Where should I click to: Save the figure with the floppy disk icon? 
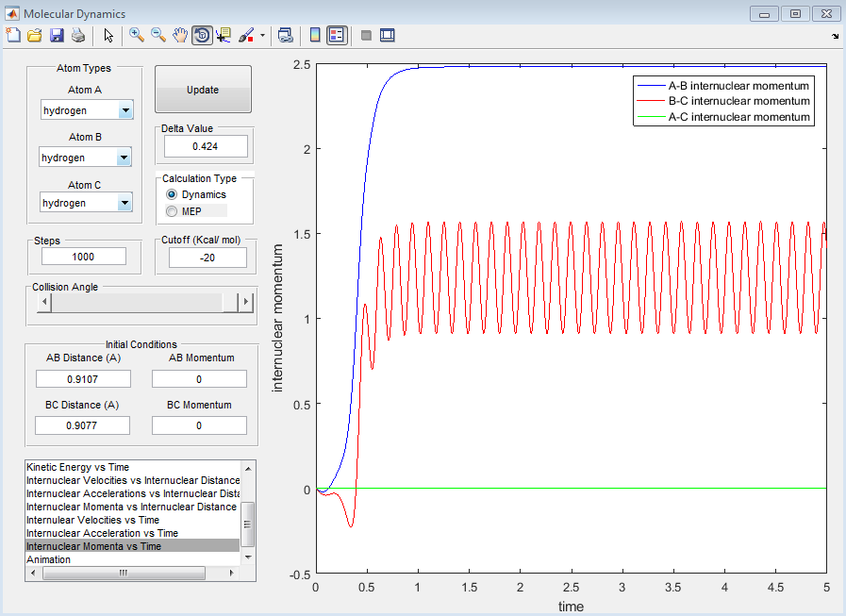[x=57, y=35]
